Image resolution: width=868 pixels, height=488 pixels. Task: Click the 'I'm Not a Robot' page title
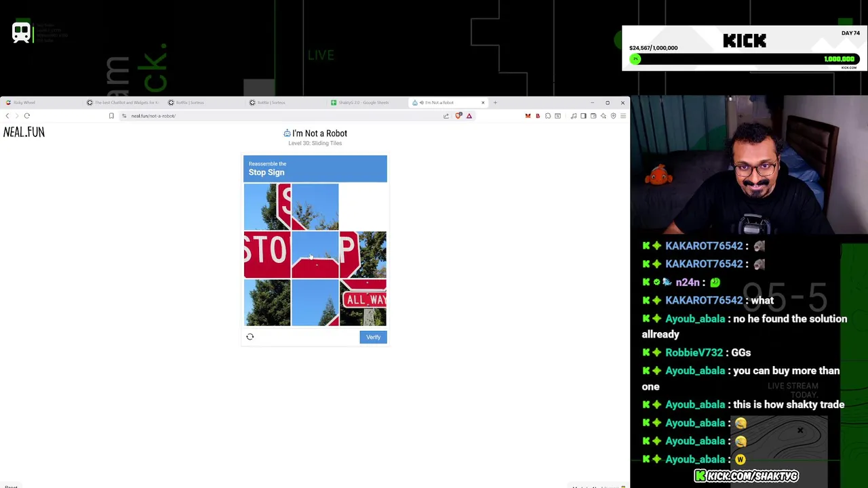tap(315, 134)
